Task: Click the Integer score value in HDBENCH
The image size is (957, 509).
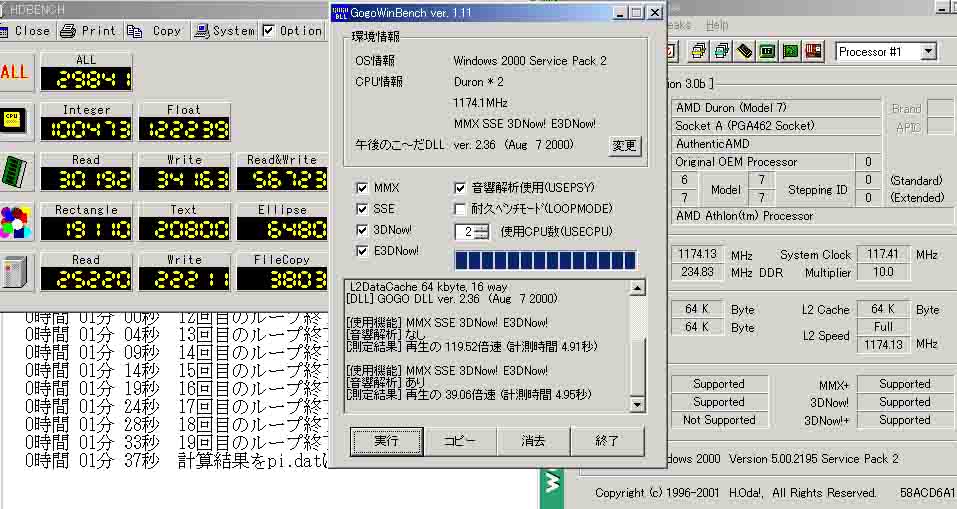Action: point(86,129)
